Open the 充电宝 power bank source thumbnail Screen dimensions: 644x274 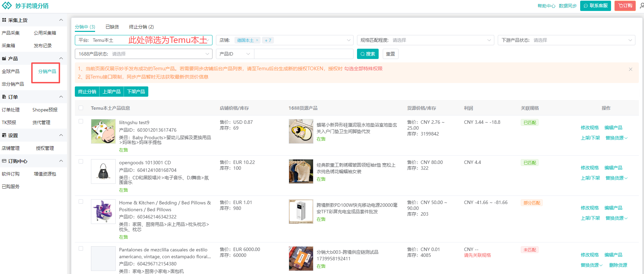click(x=301, y=212)
